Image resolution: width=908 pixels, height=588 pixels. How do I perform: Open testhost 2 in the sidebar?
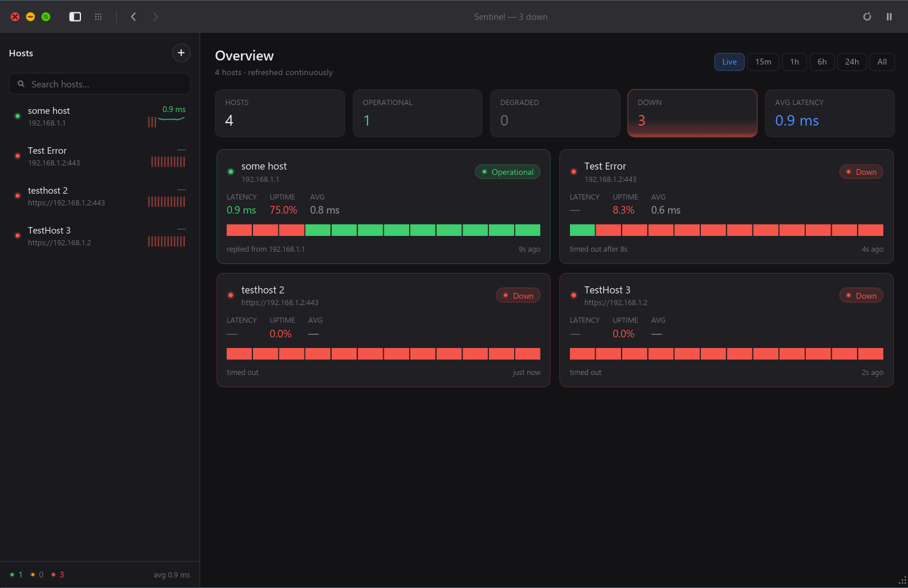pyautogui.click(x=100, y=196)
